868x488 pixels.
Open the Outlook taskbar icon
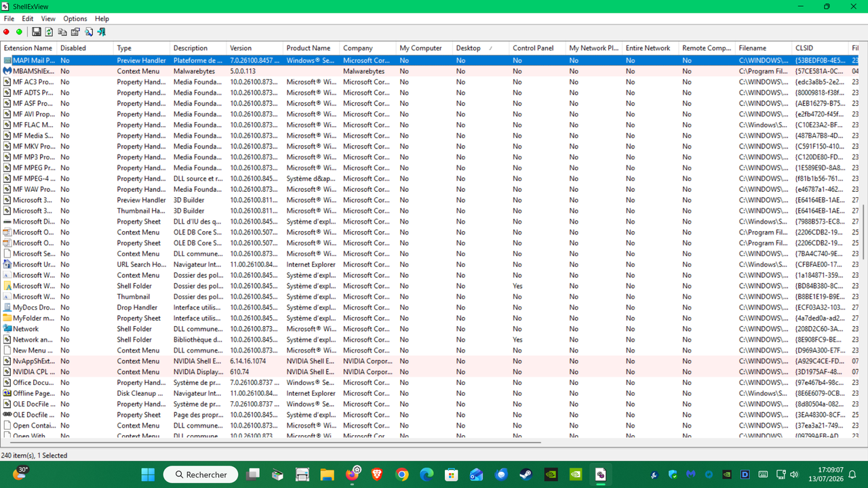tap(477, 474)
